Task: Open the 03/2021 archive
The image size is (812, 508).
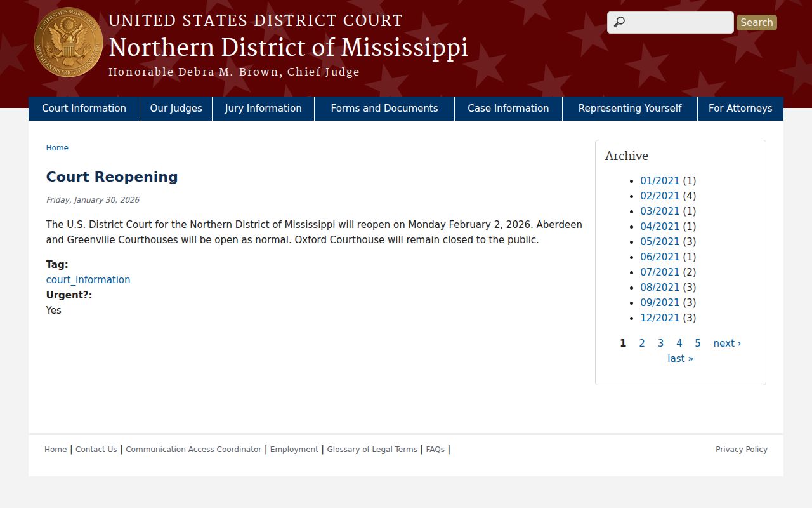Action: 660,211
